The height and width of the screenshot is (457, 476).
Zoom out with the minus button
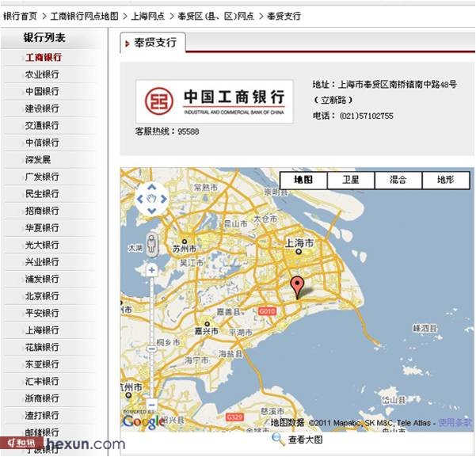(x=151, y=405)
